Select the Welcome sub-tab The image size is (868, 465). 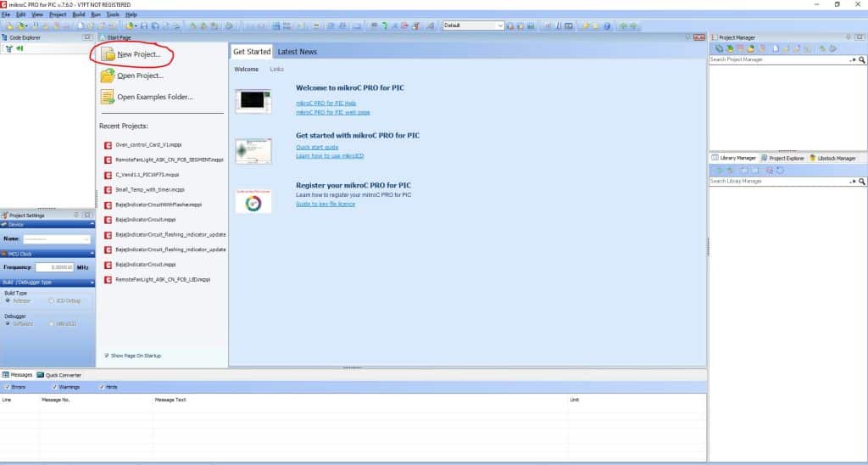pyautogui.click(x=247, y=70)
